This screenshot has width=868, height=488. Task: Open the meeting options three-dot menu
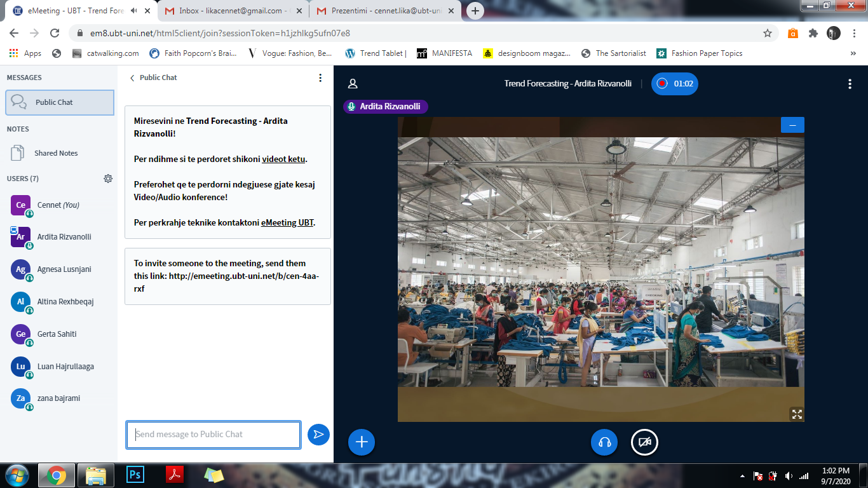[850, 84]
